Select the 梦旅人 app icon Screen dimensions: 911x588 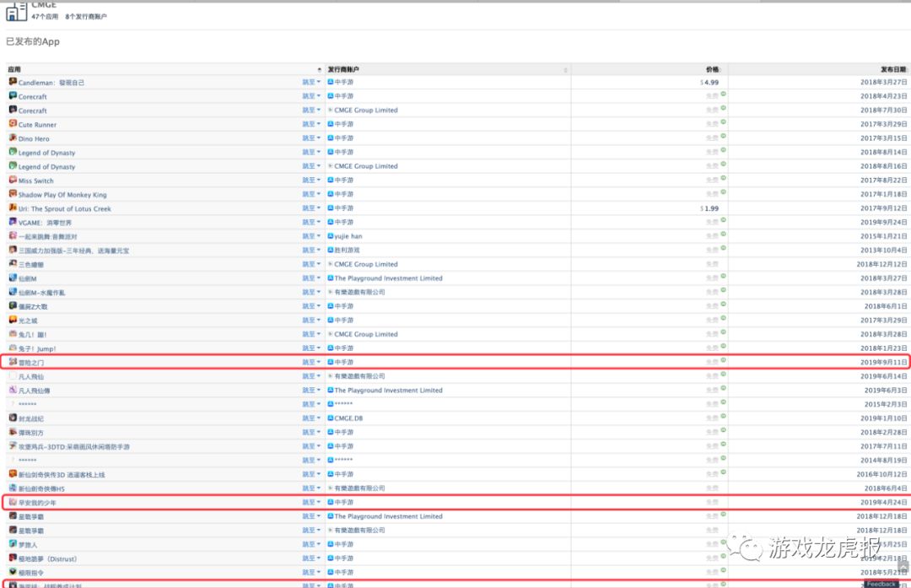tap(13, 544)
